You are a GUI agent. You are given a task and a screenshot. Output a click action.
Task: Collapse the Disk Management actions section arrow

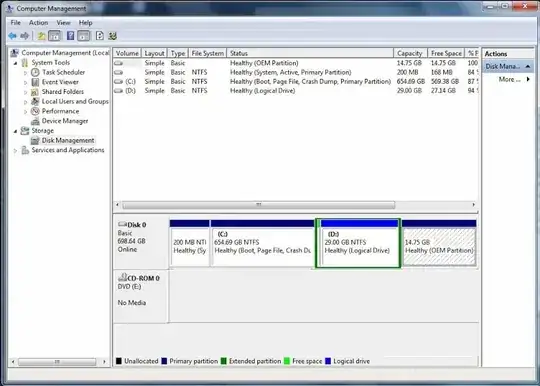tap(528, 66)
